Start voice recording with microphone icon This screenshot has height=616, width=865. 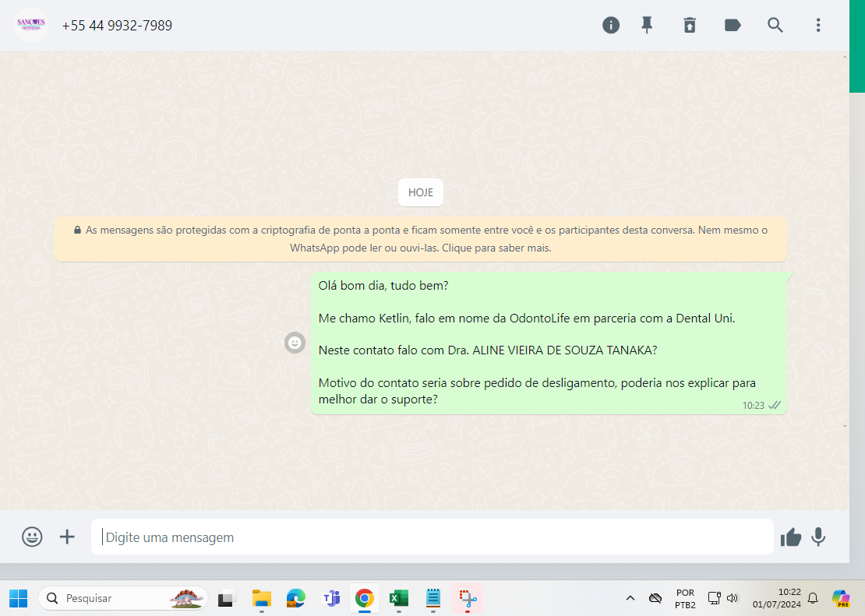coord(818,537)
